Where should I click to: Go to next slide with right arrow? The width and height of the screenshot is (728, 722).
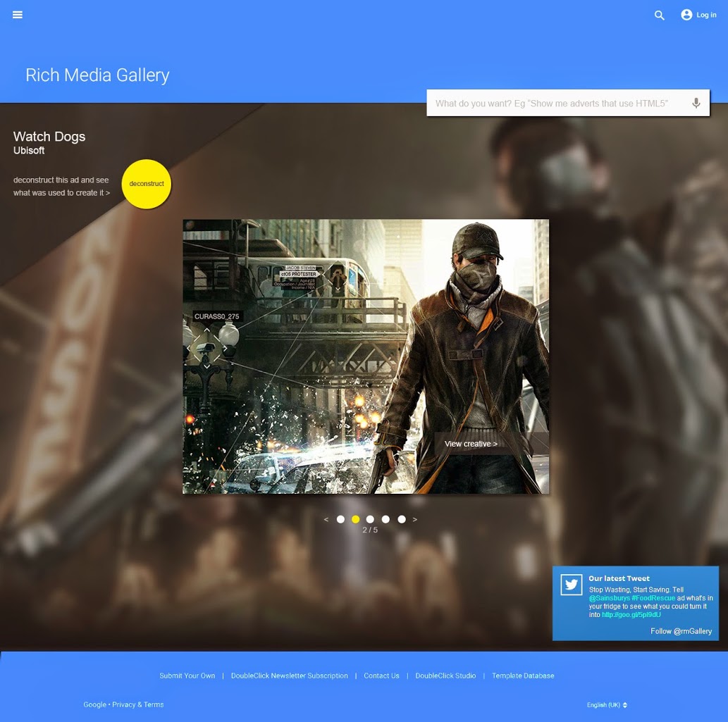[414, 519]
